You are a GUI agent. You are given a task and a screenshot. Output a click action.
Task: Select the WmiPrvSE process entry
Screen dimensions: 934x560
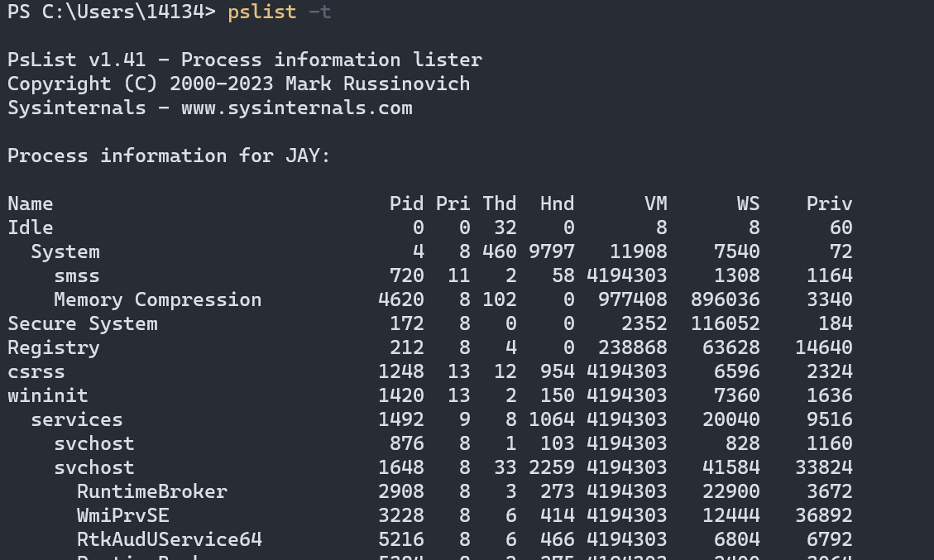click(122, 515)
